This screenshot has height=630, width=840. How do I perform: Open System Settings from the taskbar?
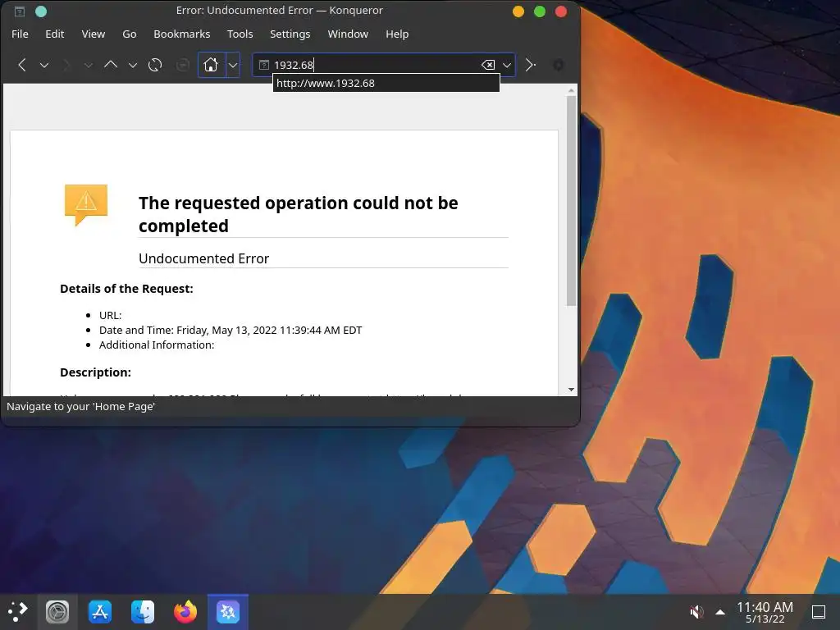[57, 611]
